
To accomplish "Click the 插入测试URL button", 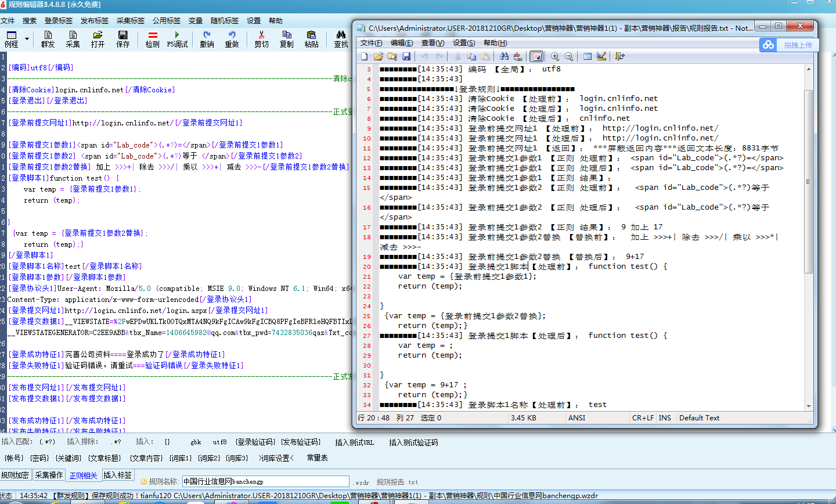I will [x=354, y=442].
